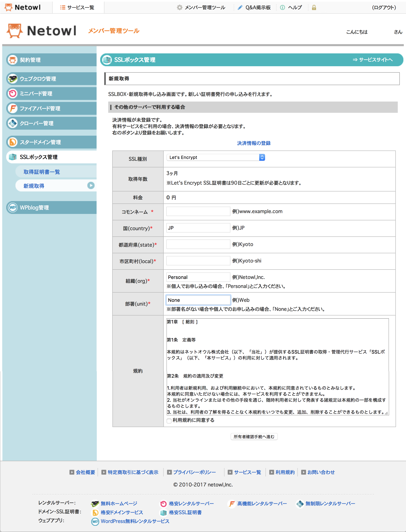Focus the 国(country) input field
The image size is (406, 532).
tap(198, 228)
